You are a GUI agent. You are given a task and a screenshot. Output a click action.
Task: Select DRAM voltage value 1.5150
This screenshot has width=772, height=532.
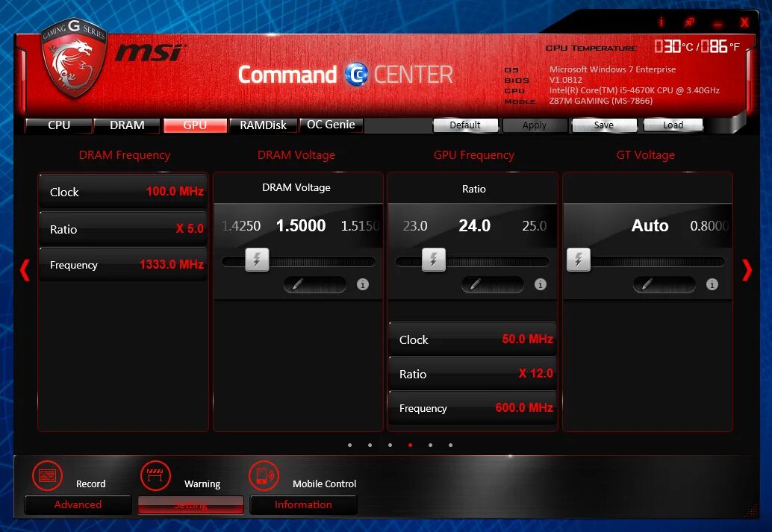pyautogui.click(x=360, y=226)
